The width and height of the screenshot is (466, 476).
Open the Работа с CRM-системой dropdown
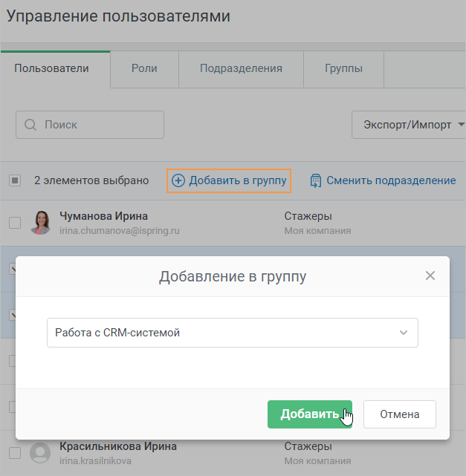tap(233, 333)
